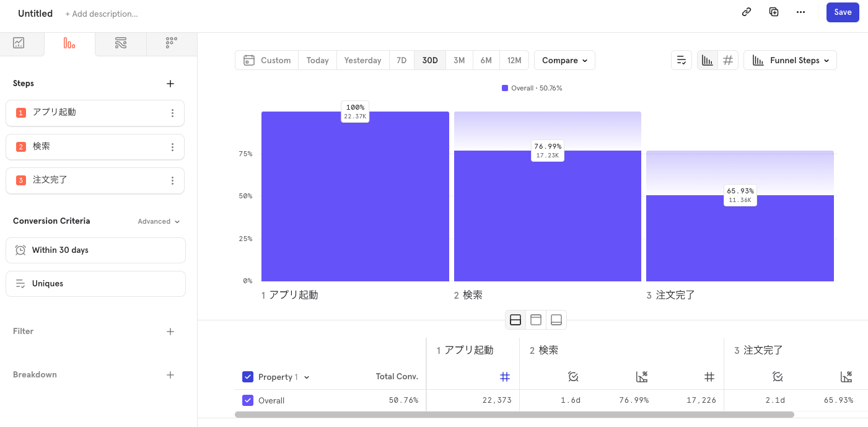Switch to the numeric # metrics view
The width and height of the screenshot is (868, 427).
click(x=728, y=59)
